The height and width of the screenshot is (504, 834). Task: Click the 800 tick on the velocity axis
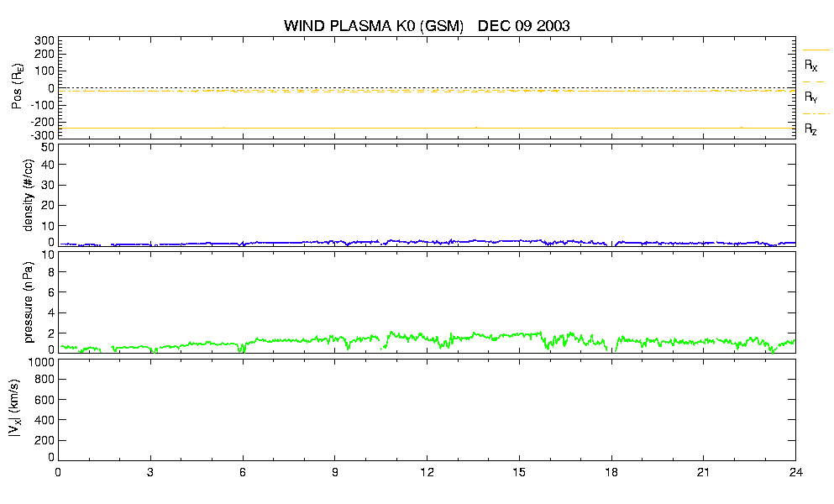coord(45,380)
